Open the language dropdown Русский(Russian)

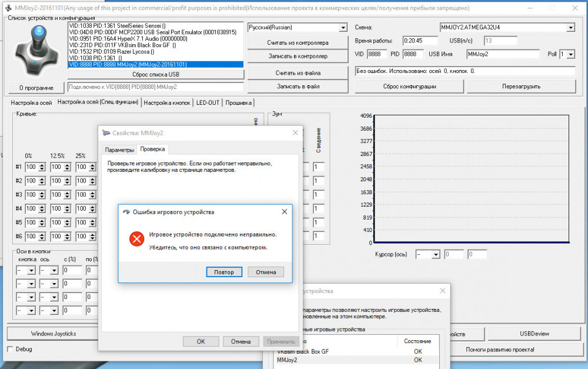tap(343, 28)
